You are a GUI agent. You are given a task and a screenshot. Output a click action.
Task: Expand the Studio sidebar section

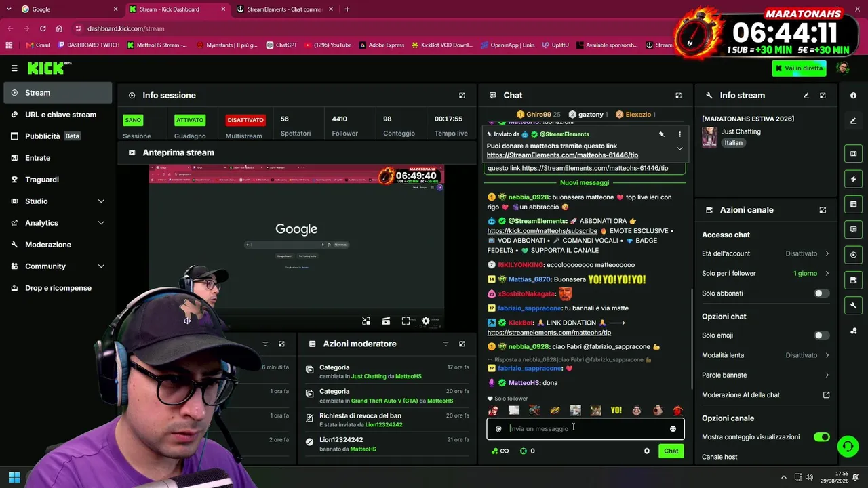pos(58,201)
